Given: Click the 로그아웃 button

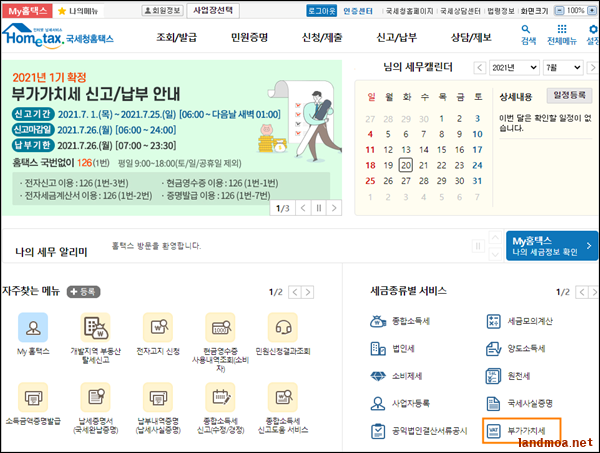Looking at the screenshot, I should pos(321,11).
